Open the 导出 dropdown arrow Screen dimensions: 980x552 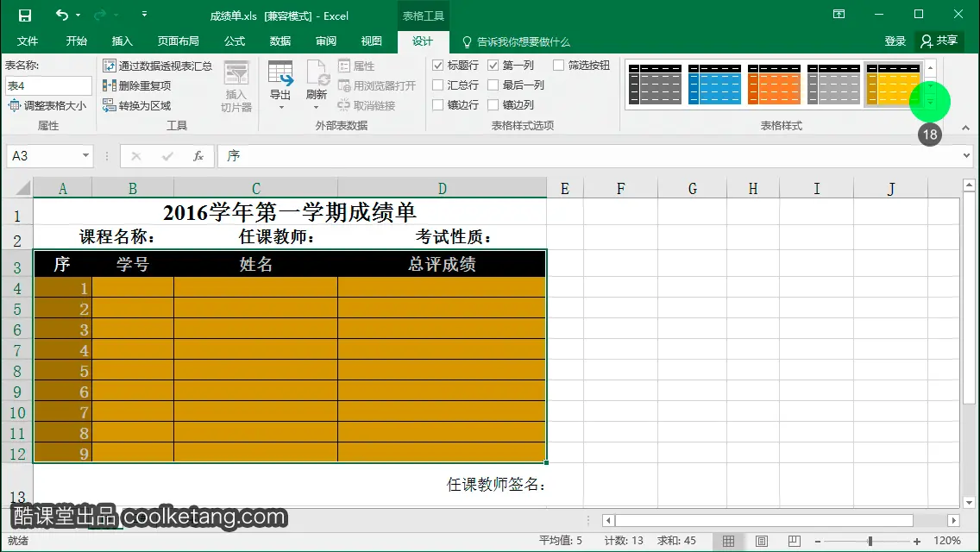(280, 107)
